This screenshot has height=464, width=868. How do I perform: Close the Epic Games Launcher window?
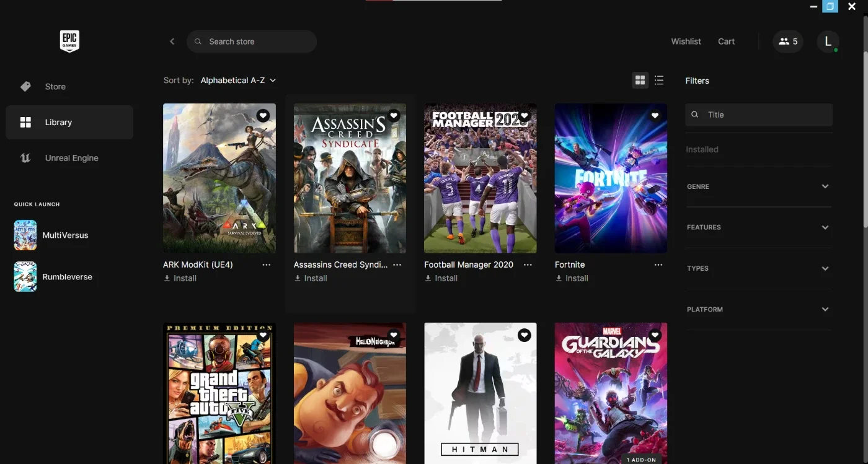point(852,6)
